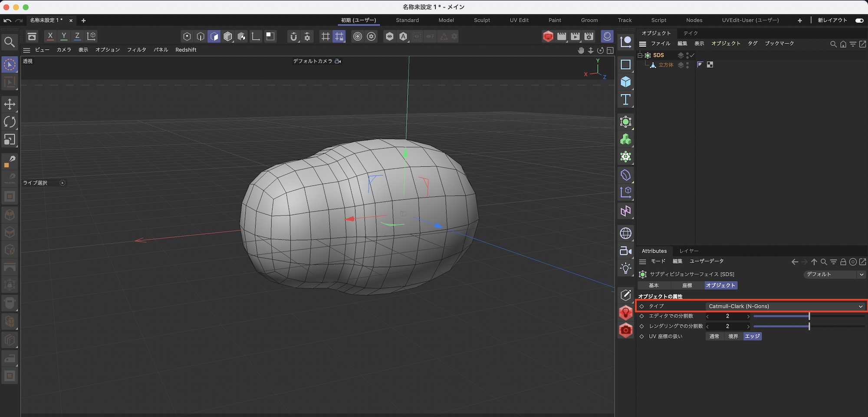
Task: Open the Render Settings clapperboard gear icon
Action: pos(589,36)
